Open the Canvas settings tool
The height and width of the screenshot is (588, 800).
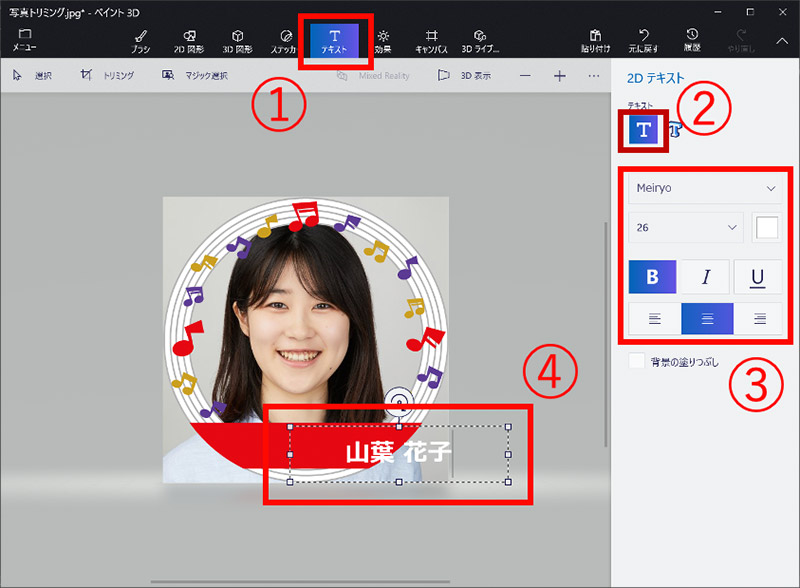point(432,39)
